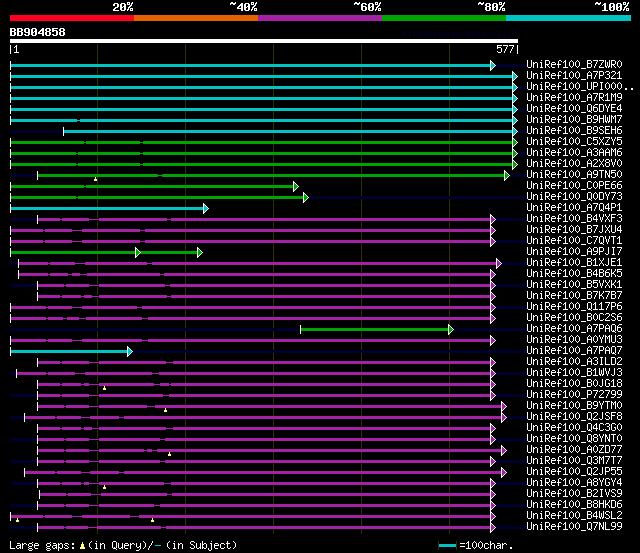The width and height of the screenshot is (640, 553).
Task: Open the UniRef100_B2IVS9 entry
Action: pyautogui.click(x=574, y=494)
